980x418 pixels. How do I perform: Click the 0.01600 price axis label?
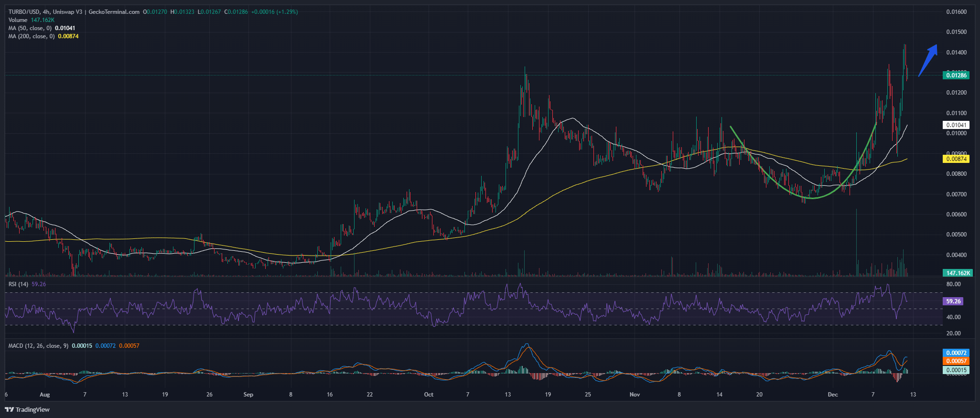click(956, 12)
